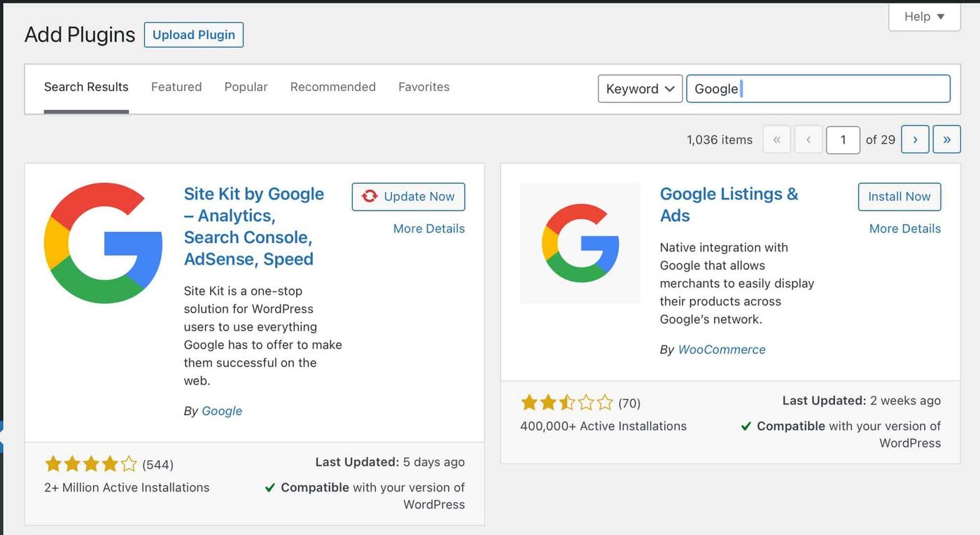Click the "400,000+ Active Installations" text
Viewport: 980px width, 535px height.
[x=603, y=426]
